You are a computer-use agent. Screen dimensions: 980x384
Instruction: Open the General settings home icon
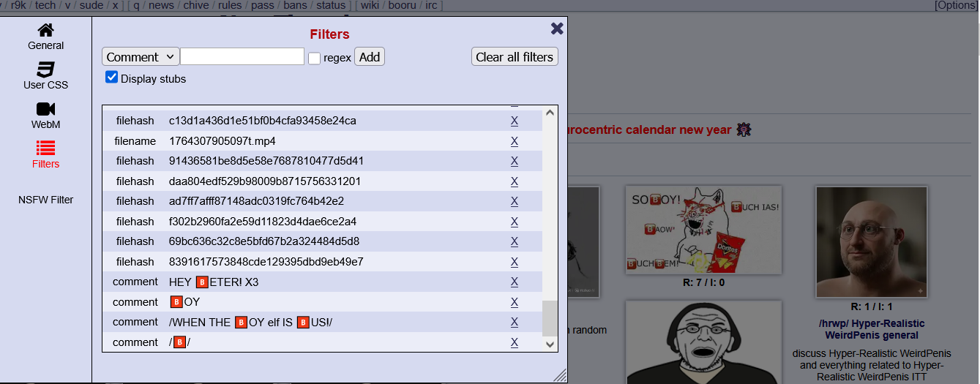(x=45, y=31)
